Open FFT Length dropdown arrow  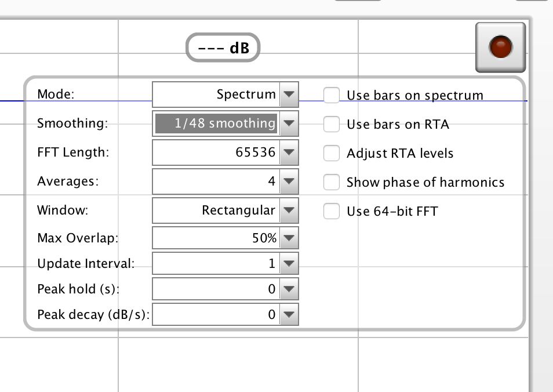289,153
